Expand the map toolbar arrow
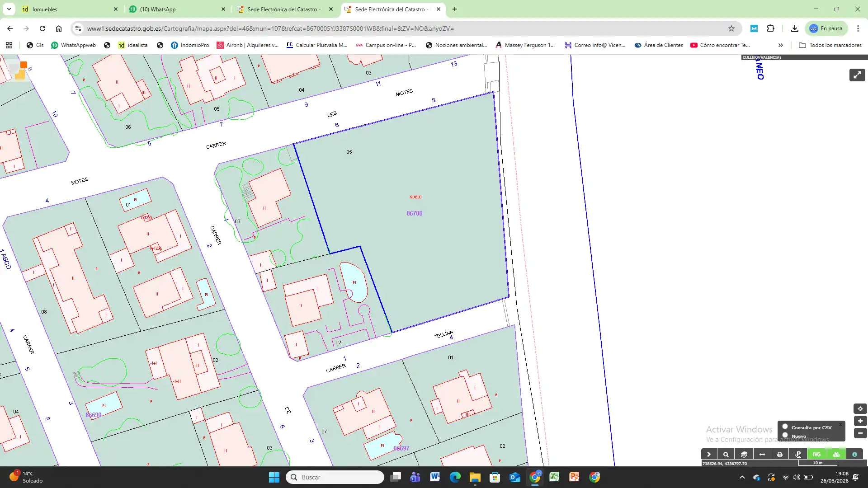 tap(709, 454)
